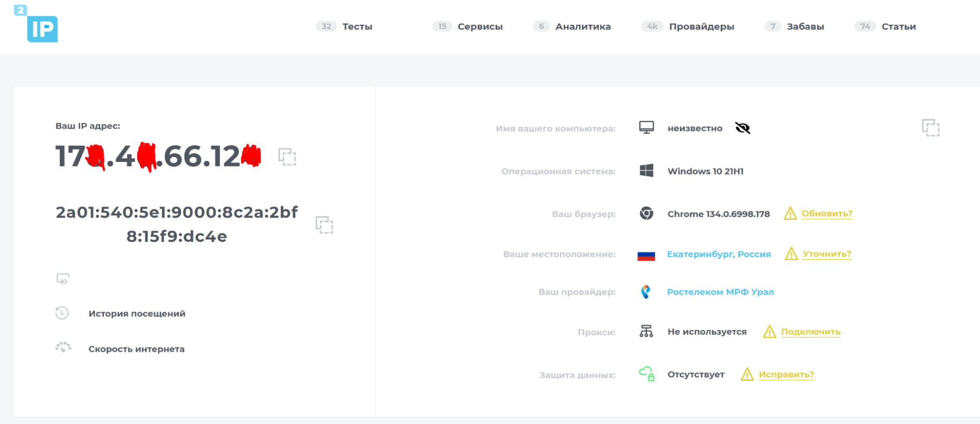This screenshot has height=424, width=980.
Task: Click the Исправить? data protection link
Action: 786,374
